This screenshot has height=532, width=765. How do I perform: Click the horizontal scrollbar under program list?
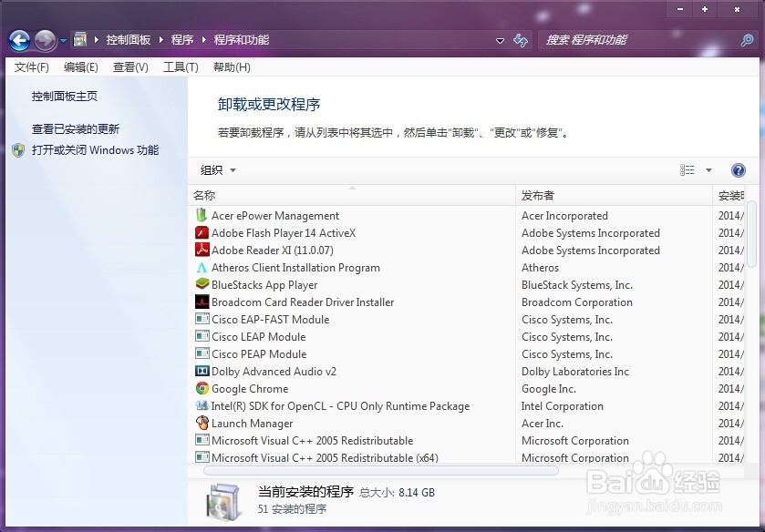(x=380, y=471)
